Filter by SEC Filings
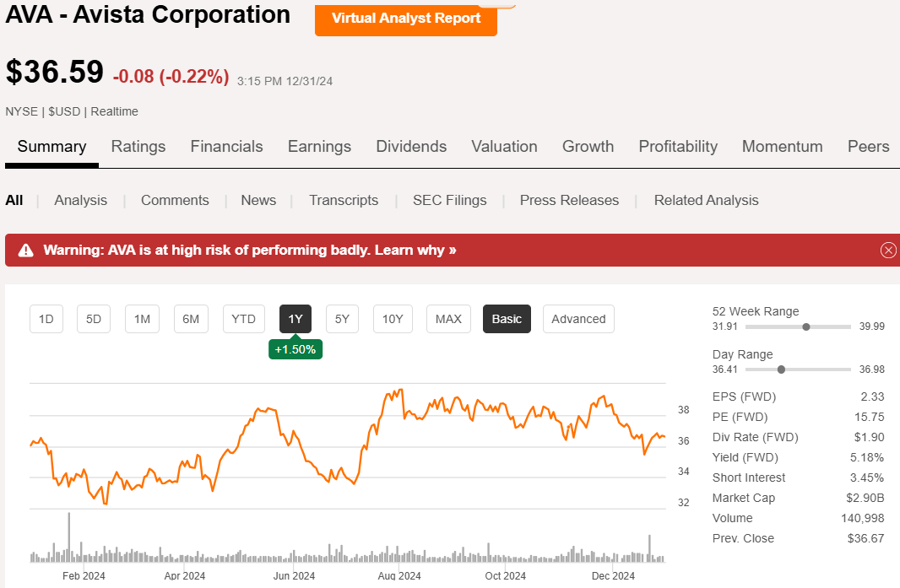The image size is (900, 588). (449, 200)
